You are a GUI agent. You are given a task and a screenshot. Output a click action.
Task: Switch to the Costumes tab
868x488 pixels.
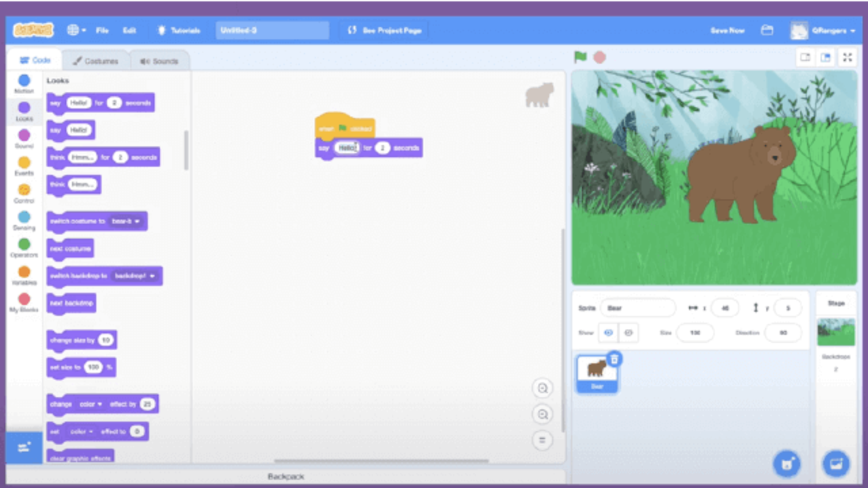tap(96, 61)
